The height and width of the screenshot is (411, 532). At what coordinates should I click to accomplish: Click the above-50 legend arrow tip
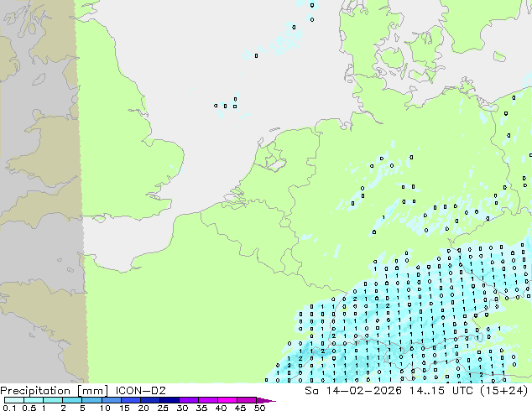click(266, 400)
